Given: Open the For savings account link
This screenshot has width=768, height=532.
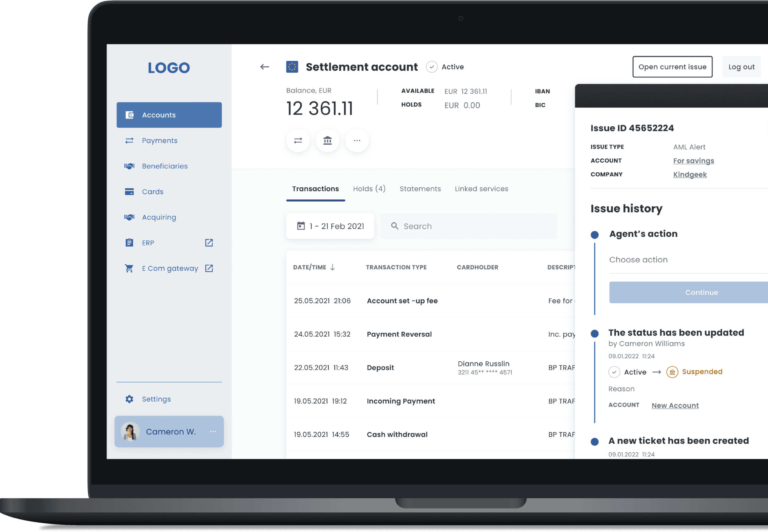Looking at the screenshot, I should pyautogui.click(x=694, y=161).
